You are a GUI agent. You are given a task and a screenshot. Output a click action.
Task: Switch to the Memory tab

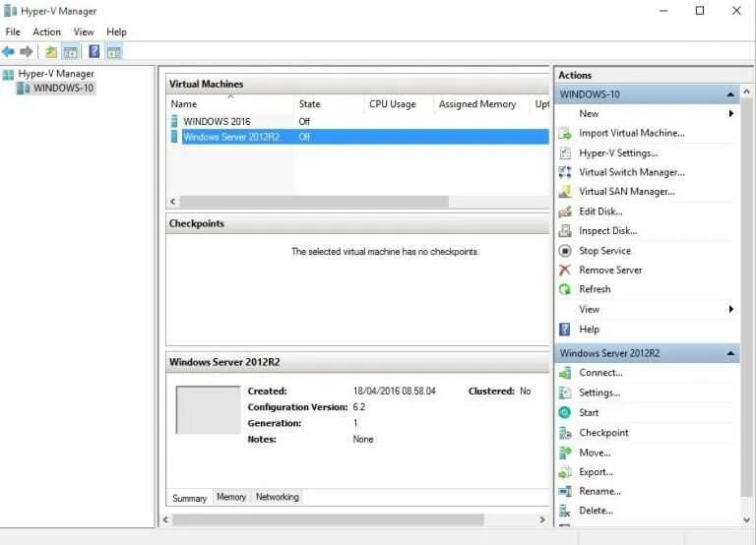coord(231,497)
